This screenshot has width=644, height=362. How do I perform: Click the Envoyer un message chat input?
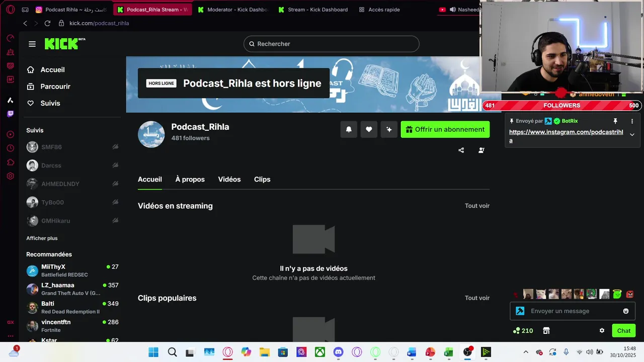pyautogui.click(x=573, y=311)
